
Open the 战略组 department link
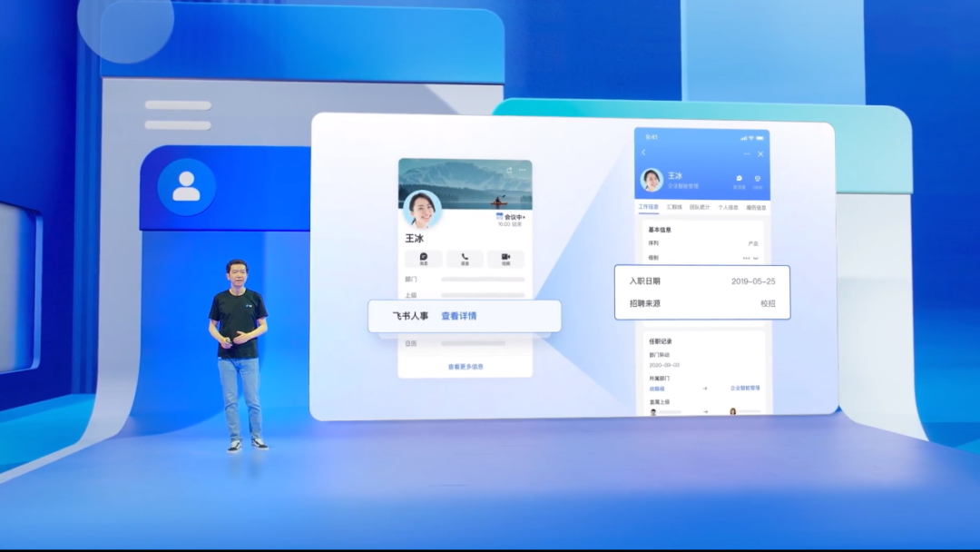pyautogui.click(x=656, y=389)
